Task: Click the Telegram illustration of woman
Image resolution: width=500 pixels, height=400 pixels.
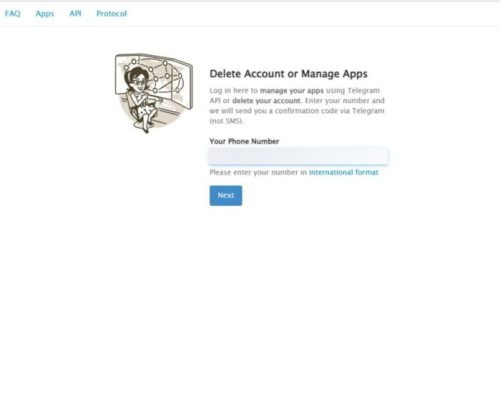Action: [154, 93]
